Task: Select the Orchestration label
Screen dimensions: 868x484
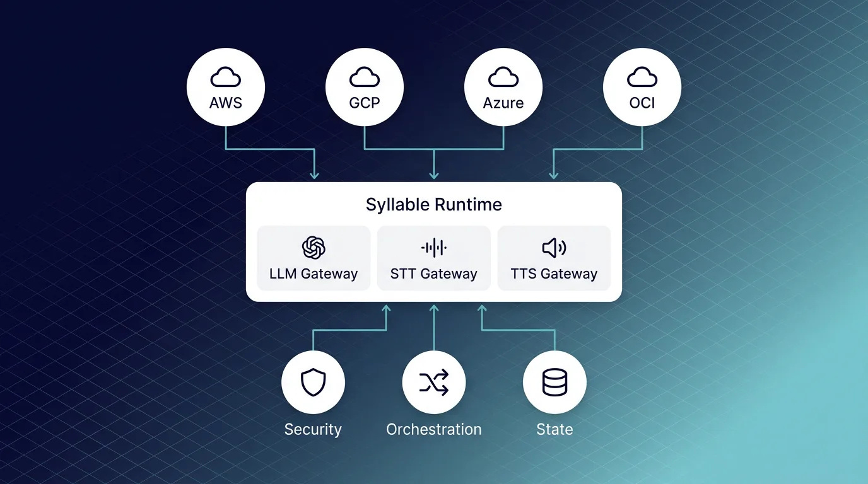Action: click(433, 429)
